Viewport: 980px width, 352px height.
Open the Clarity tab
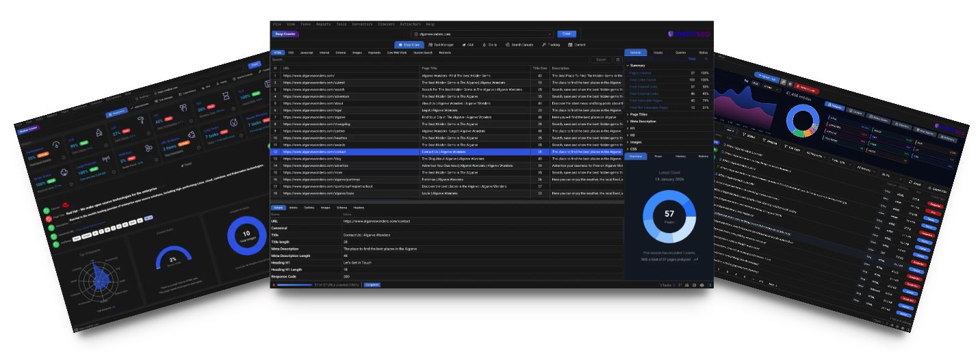pyautogui.click(x=490, y=44)
